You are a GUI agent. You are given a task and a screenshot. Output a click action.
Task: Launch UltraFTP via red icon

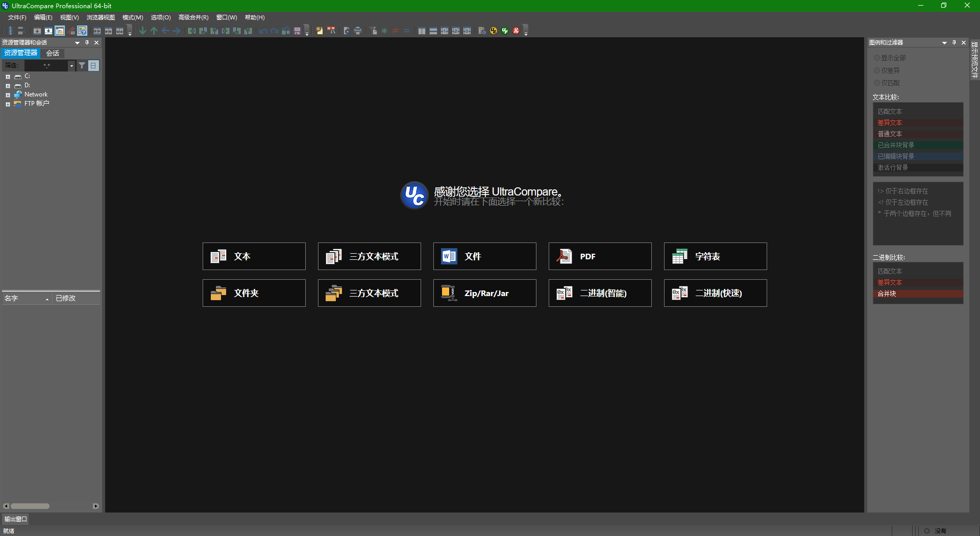[x=516, y=31]
